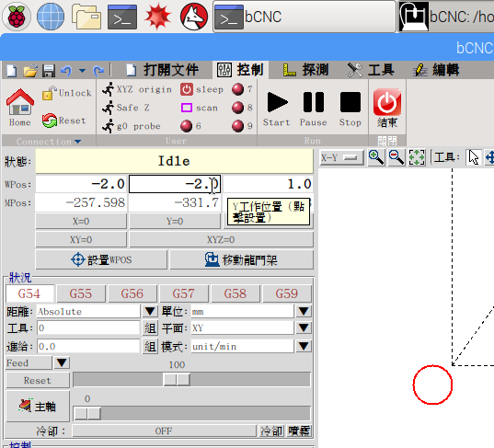Switch to the 打開文件 tab
This screenshot has height=448, width=494.
[162, 70]
